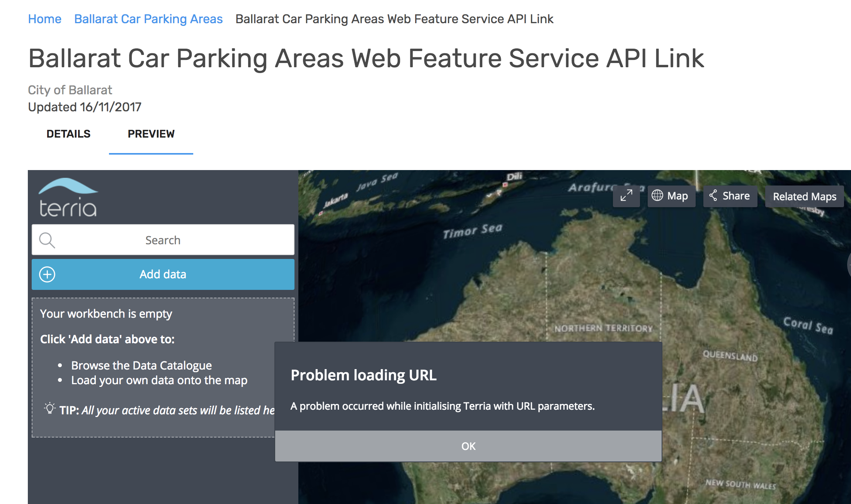This screenshot has width=851, height=504.
Task: Click the Related Maps button
Action: [804, 196]
